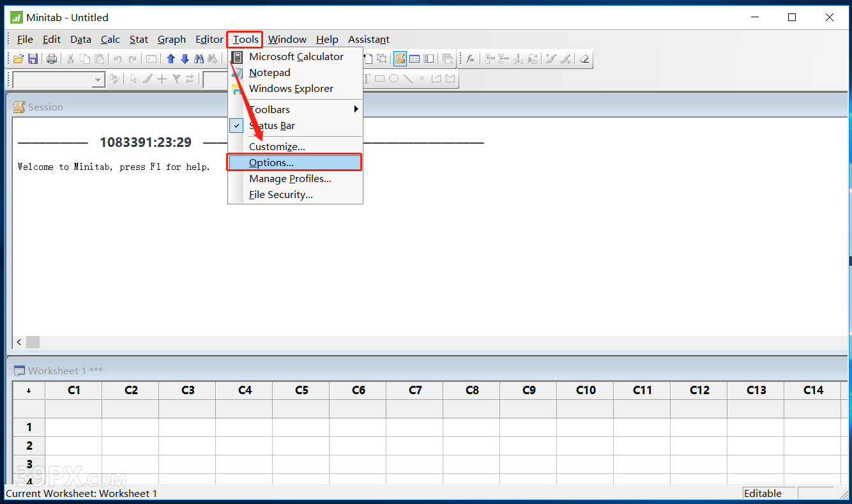
Task: Click the greyed binoculars Find Next icon
Action: coord(213,59)
